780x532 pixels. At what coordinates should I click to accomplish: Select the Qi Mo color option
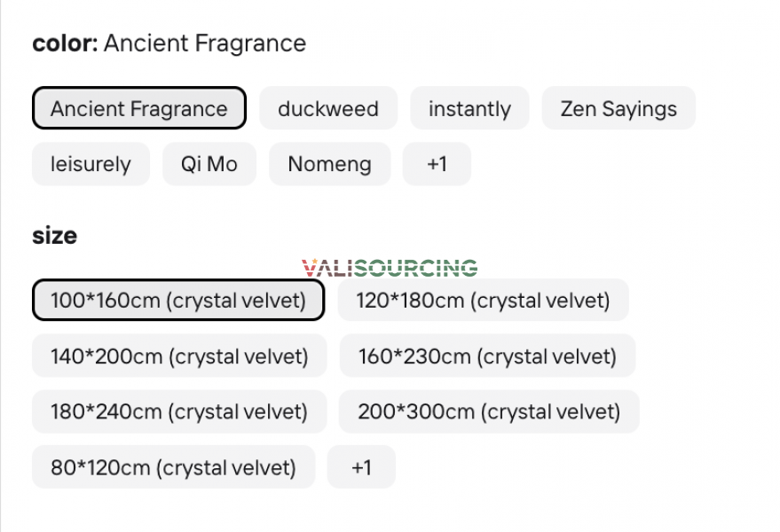pos(209,163)
